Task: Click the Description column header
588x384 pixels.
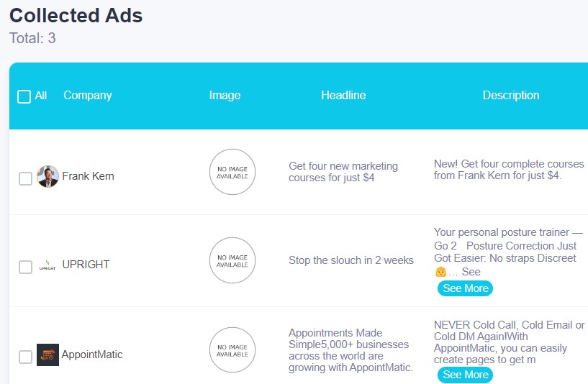Action: [x=511, y=95]
